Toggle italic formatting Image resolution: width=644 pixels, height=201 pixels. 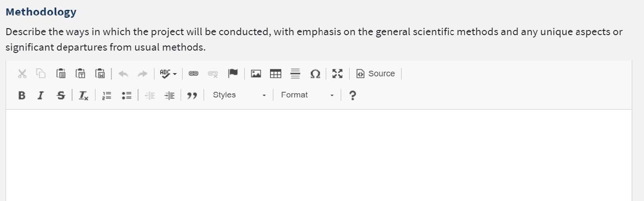tap(41, 95)
